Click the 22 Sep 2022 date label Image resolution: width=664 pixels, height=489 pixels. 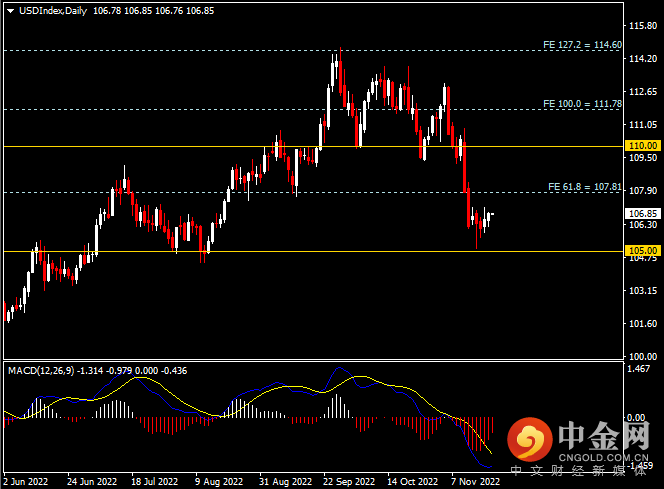pyautogui.click(x=349, y=482)
